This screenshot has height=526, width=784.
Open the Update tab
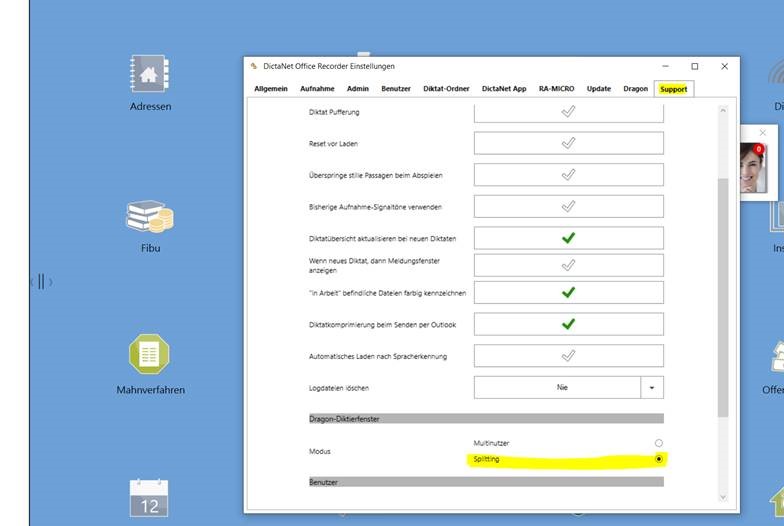598,88
